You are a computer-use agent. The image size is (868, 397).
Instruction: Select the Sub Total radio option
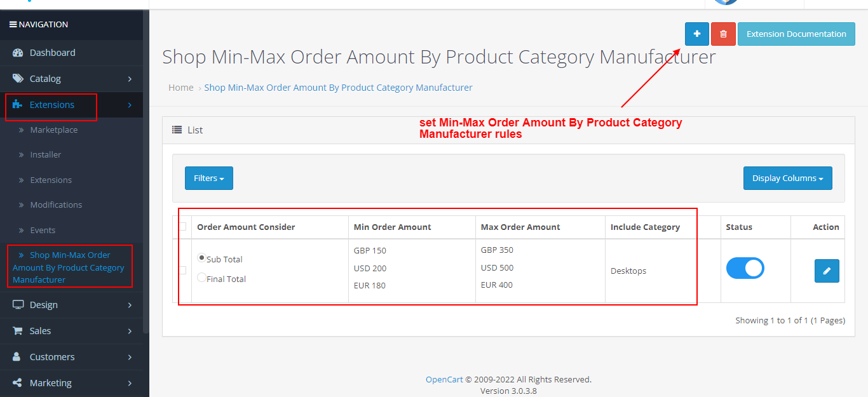click(201, 259)
